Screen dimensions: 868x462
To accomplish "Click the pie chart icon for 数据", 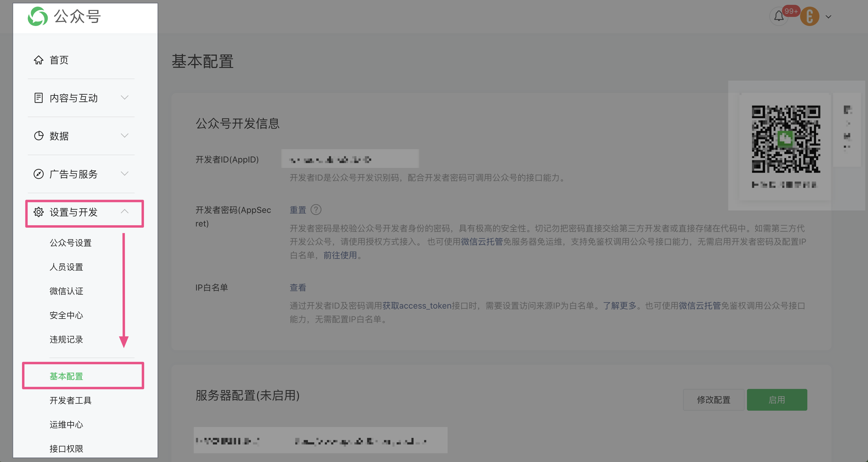I will tap(38, 136).
